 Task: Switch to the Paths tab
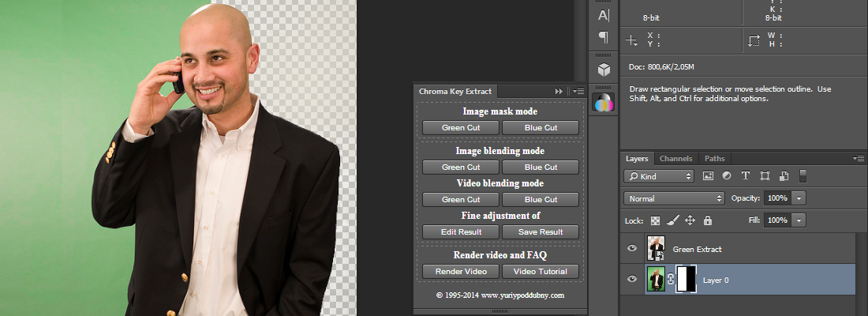[x=715, y=159]
